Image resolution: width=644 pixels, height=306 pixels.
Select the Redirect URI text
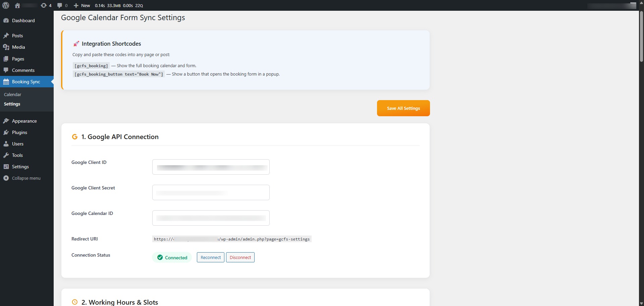232,239
